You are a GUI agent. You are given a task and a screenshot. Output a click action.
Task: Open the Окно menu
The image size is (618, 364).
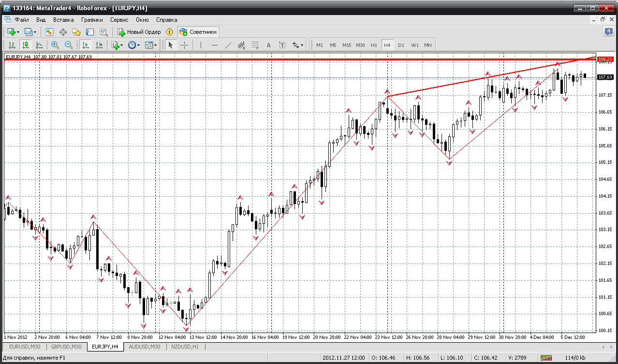click(x=142, y=20)
